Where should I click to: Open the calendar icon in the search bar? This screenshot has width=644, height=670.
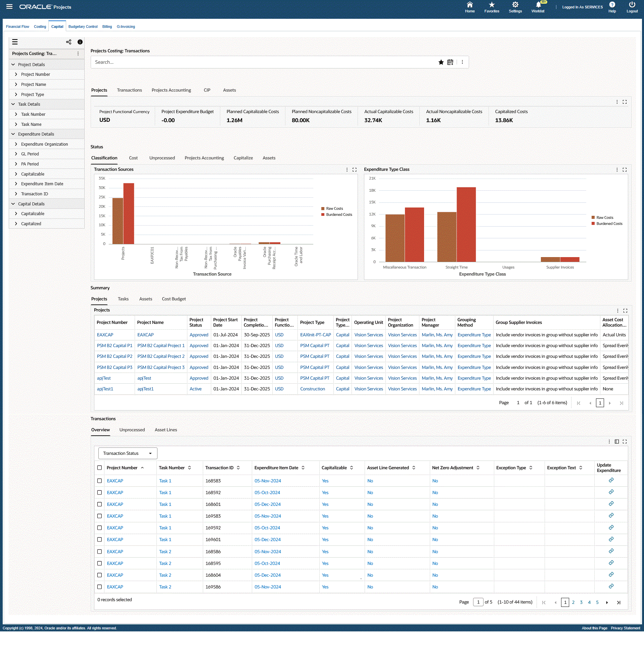(x=450, y=62)
